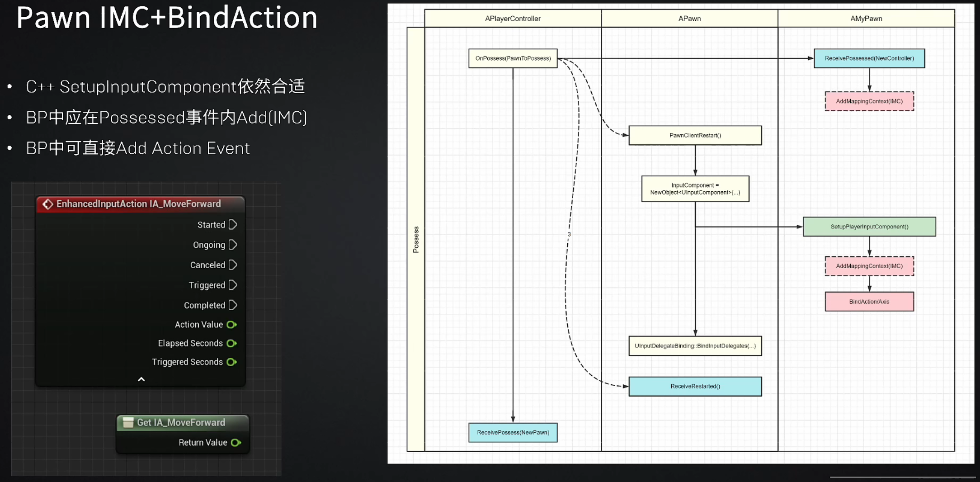Click the Add Action Event bullet text
Screen dimensions: 980x482
pos(138,148)
